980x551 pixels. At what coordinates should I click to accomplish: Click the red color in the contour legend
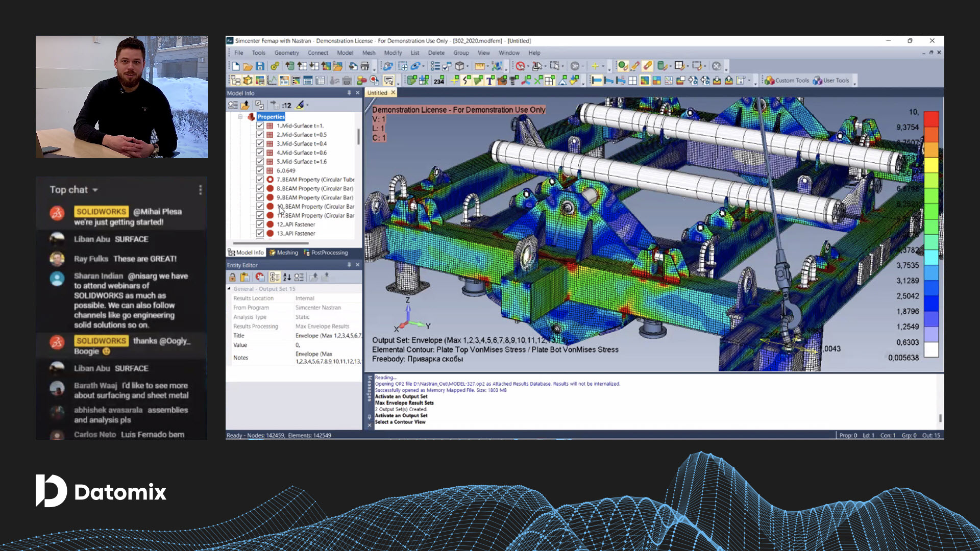pos(932,119)
